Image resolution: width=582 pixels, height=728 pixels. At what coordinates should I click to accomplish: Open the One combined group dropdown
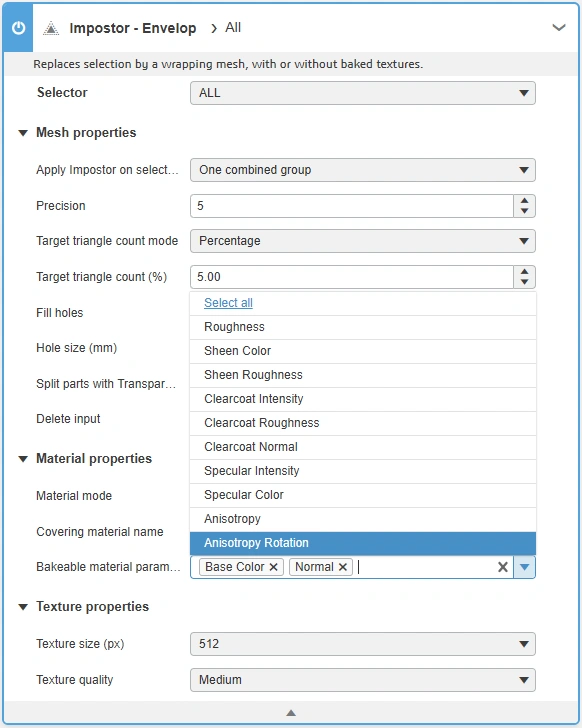tap(362, 170)
